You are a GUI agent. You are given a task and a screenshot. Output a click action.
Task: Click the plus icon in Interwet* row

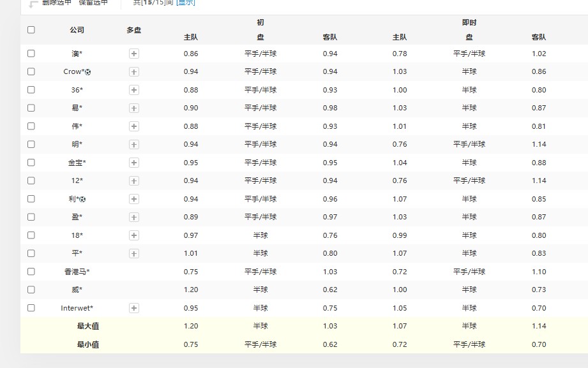coord(133,307)
